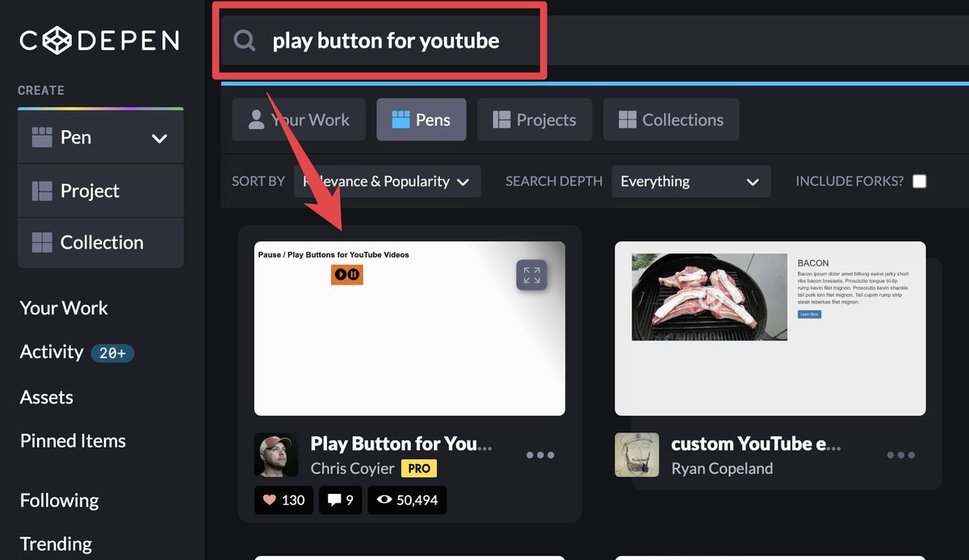969x560 pixels.
Task: Click Collections tab icon
Action: [627, 119]
